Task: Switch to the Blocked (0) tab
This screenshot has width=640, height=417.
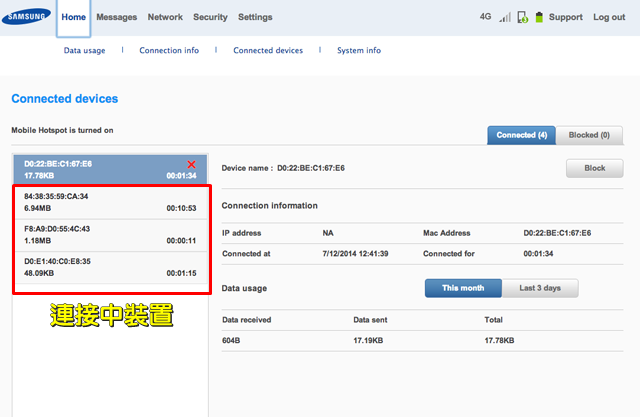Action: pos(589,135)
